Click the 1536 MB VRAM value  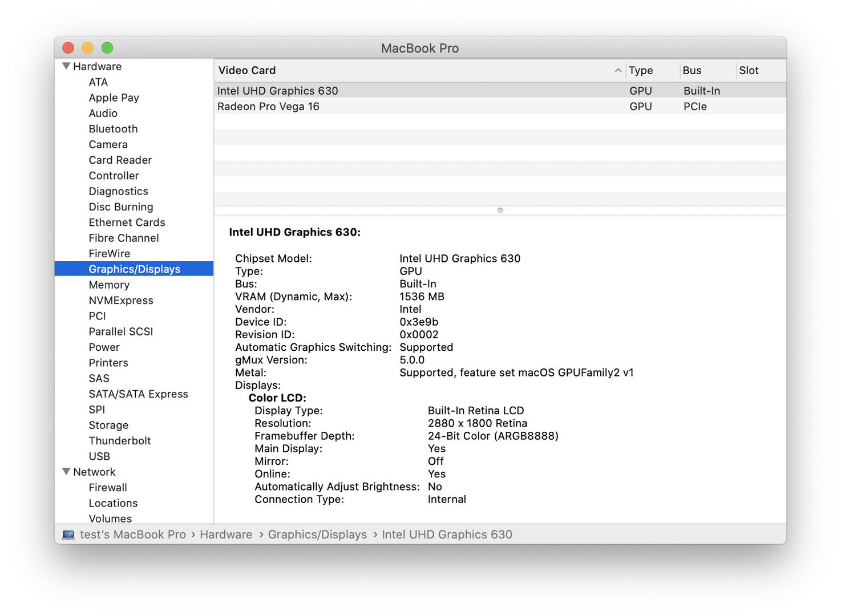tap(422, 297)
